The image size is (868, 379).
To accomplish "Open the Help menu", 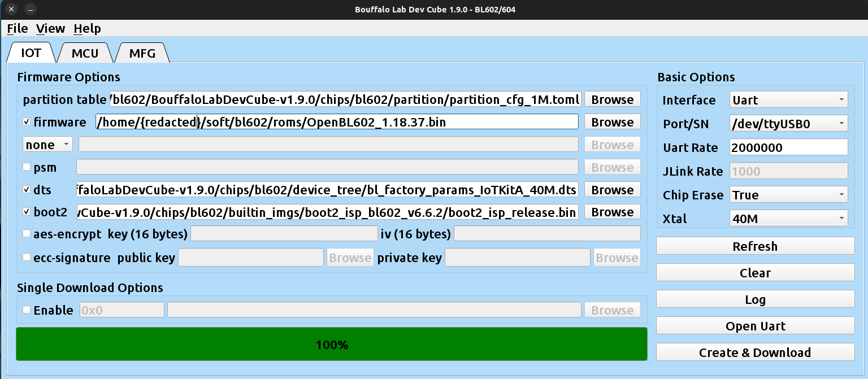I will click(87, 28).
